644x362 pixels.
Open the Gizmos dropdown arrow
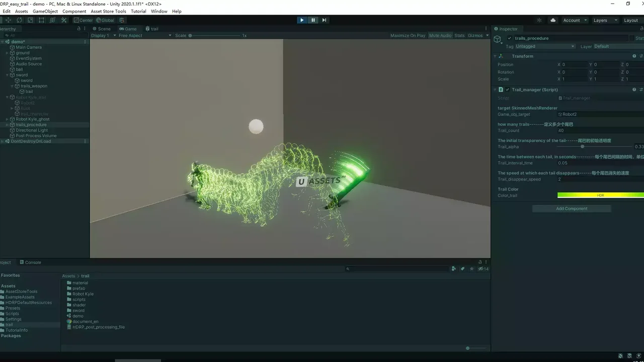click(x=487, y=36)
